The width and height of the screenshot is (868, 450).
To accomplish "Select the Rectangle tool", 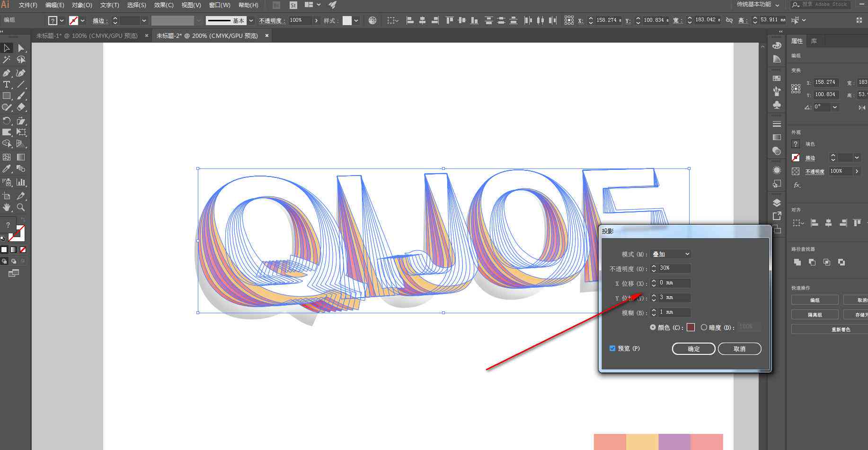I will click(7, 96).
